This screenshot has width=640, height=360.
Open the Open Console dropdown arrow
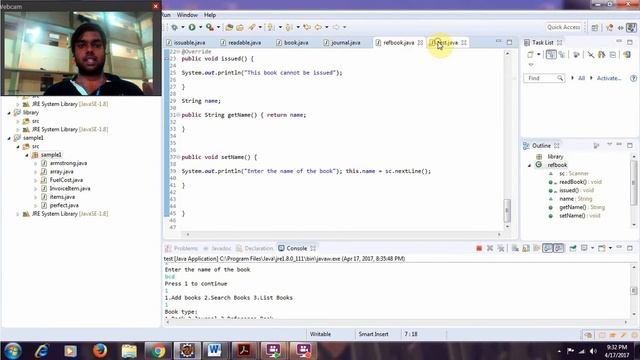point(610,248)
